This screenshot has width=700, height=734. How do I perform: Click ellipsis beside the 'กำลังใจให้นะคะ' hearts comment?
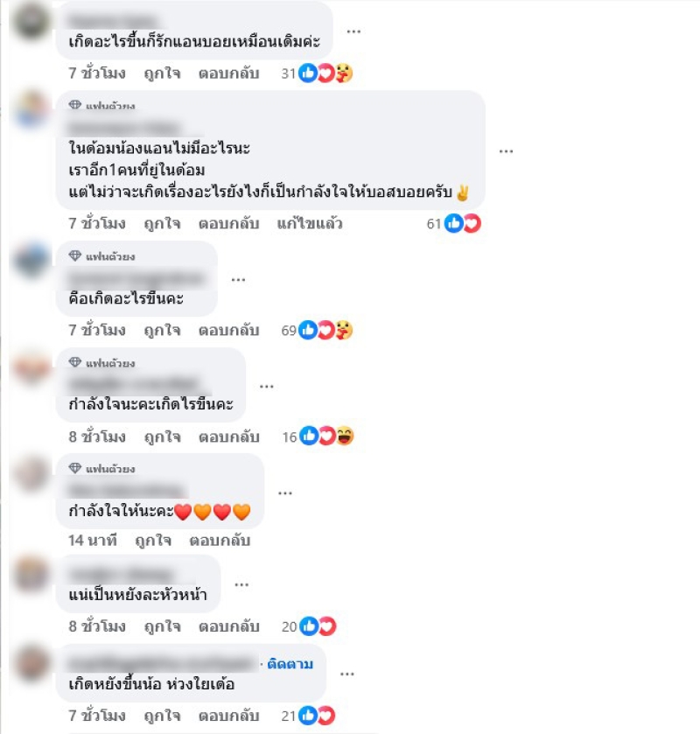tap(285, 493)
